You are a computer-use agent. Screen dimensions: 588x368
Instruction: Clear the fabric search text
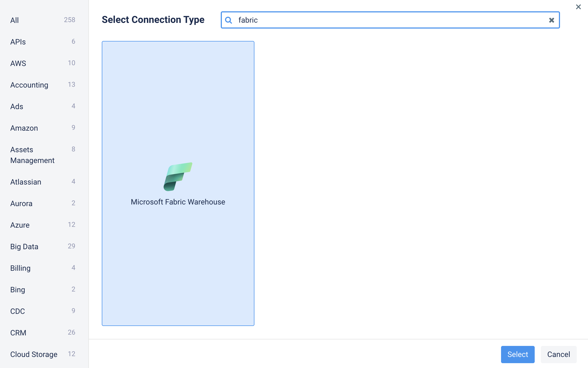point(551,20)
